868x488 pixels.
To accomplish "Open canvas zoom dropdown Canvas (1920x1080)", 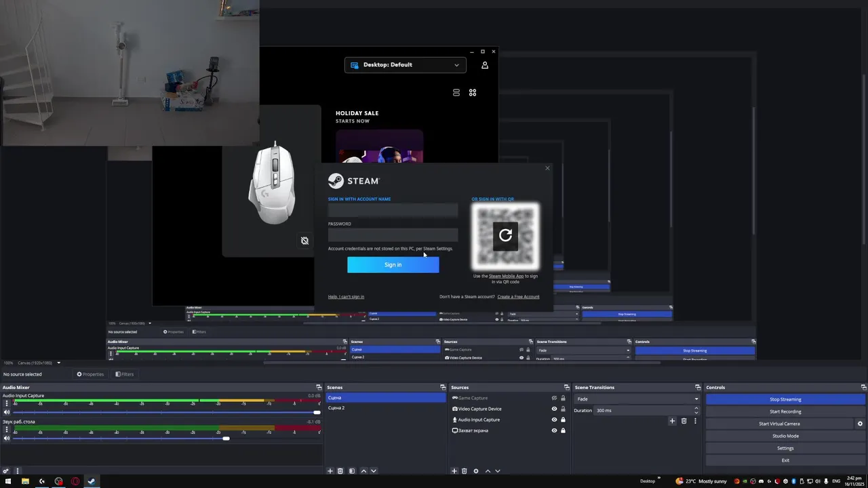I will point(39,363).
